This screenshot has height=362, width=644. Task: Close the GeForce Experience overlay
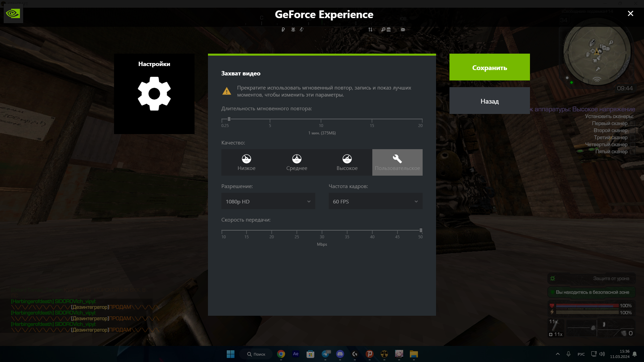tap(631, 13)
